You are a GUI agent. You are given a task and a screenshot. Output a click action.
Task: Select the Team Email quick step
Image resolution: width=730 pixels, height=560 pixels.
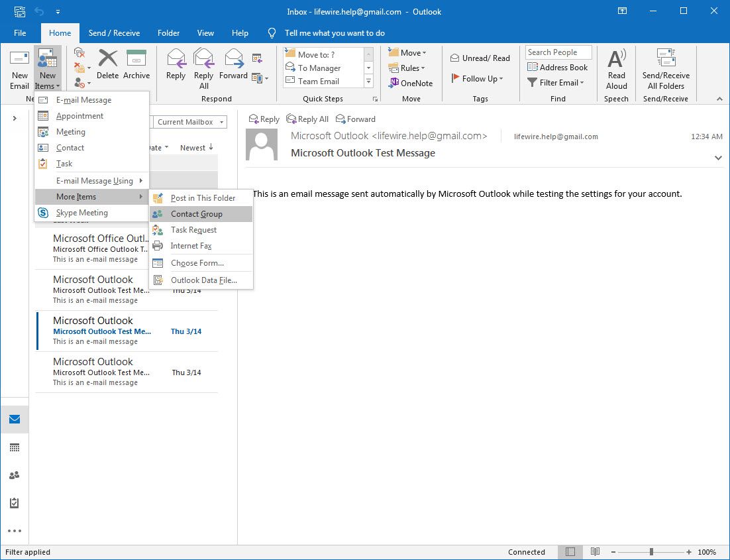tap(323, 81)
